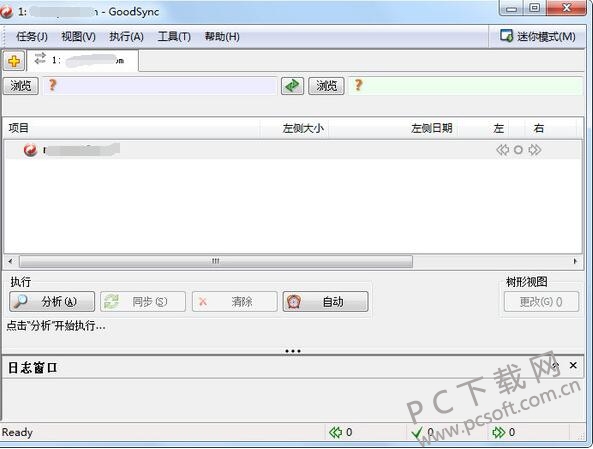Add a new job with the plus icon
The height and width of the screenshot is (449, 593).
[14, 61]
